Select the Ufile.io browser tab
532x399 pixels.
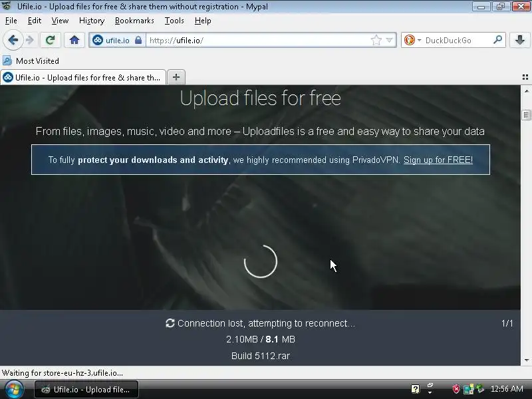83,77
